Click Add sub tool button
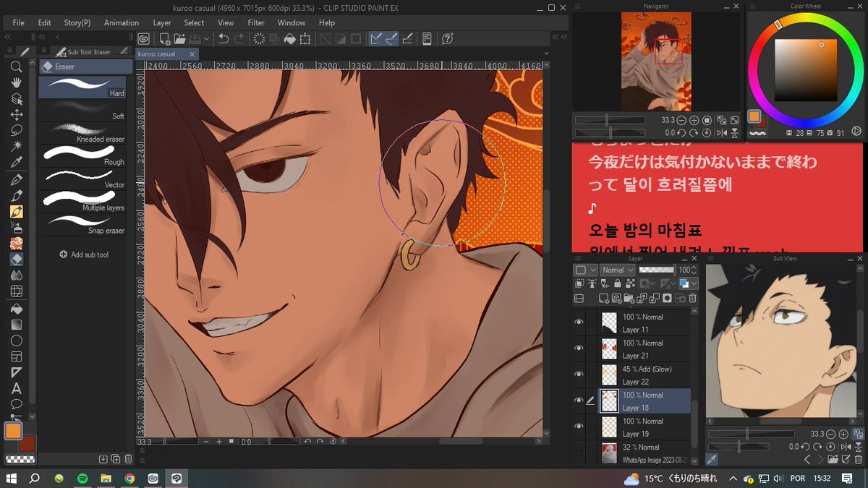The width and height of the screenshot is (868, 488). pyautogui.click(x=85, y=254)
